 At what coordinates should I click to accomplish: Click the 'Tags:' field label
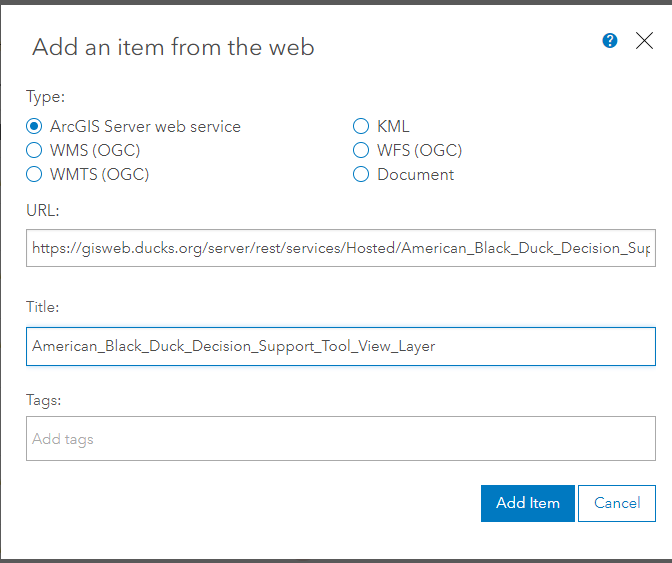(x=44, y=399)
